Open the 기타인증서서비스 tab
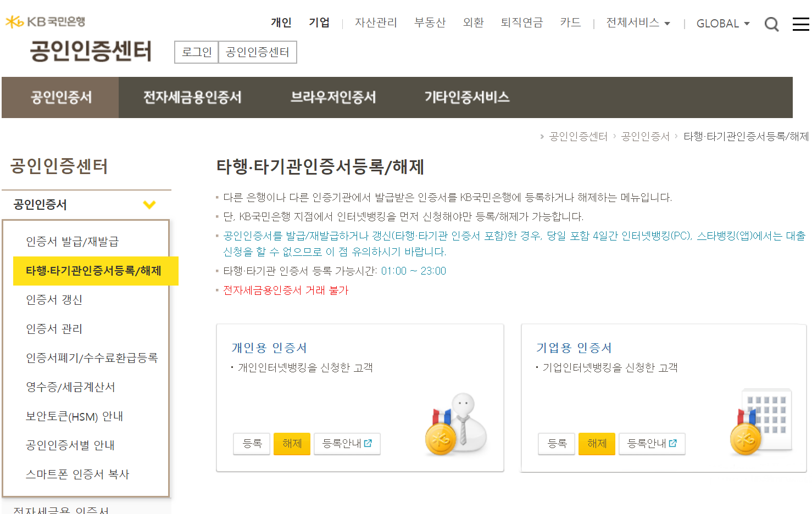The height and width of the screenshot is (514, 812). click(467, 97)
